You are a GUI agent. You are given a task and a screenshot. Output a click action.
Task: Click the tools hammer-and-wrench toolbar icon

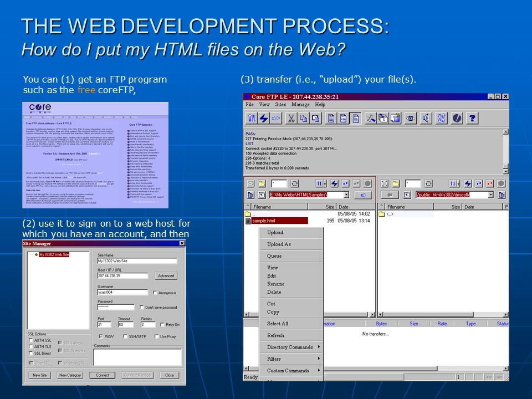click(370, 118)
